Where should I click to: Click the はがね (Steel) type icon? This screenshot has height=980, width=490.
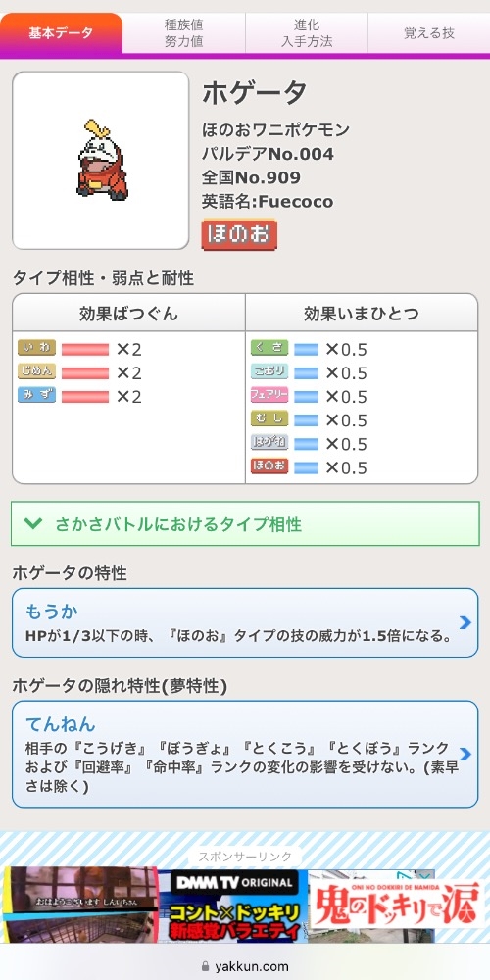click(x=269, y=443)
